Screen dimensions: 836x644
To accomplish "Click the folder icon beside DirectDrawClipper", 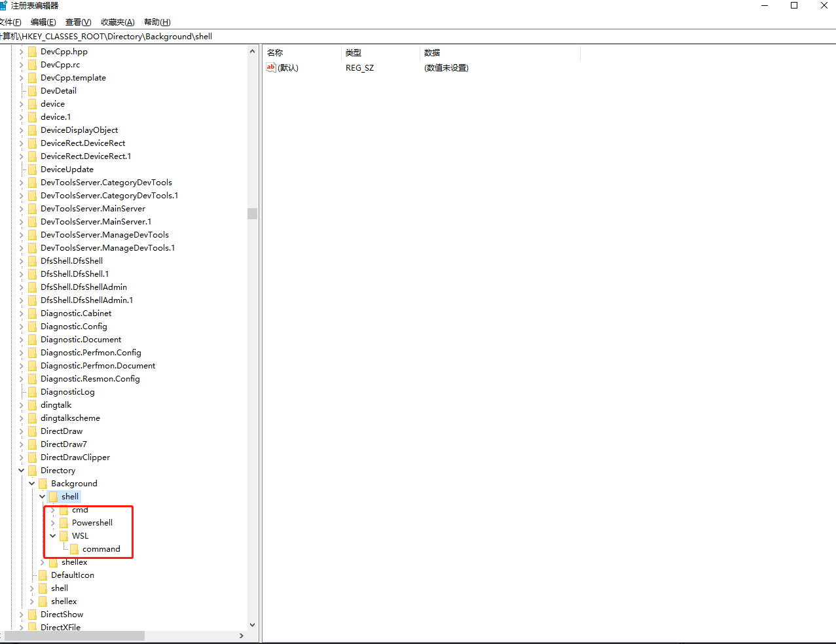I will tap(32, 457).
